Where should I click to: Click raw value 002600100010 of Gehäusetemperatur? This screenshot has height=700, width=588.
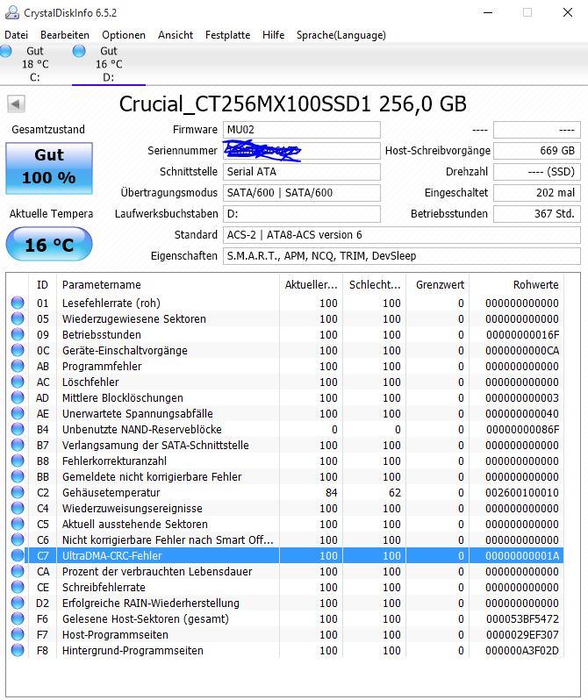pyautogui.click(x=522, y=492)
